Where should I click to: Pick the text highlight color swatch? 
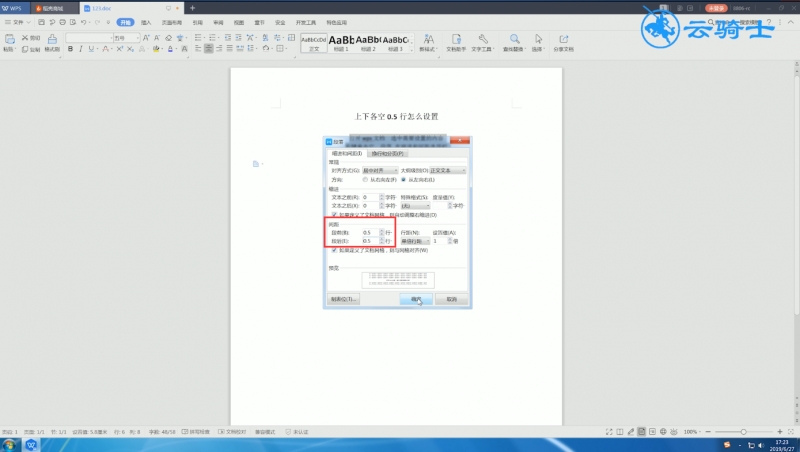(x=156, y=49)
